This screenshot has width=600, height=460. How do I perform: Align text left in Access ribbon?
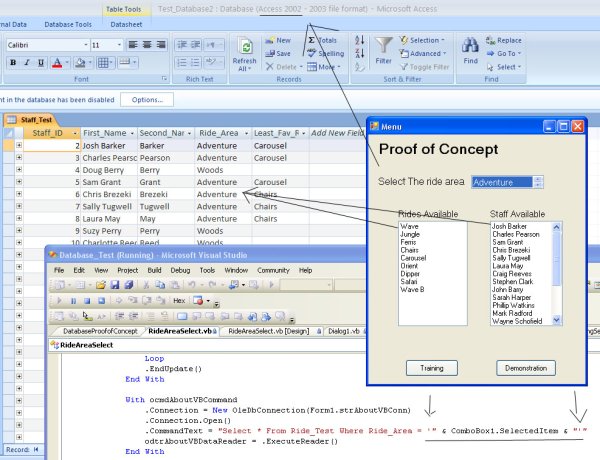[x=133, y=45]
